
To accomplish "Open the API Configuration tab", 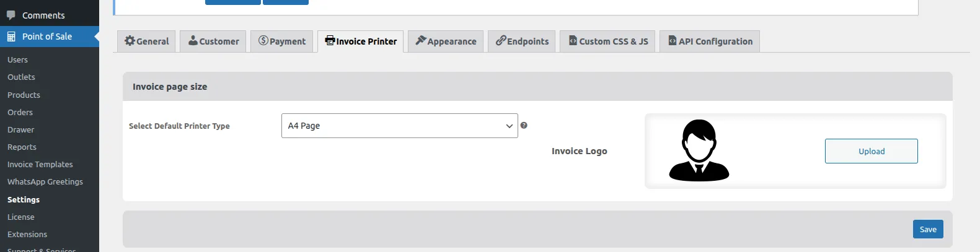I will tap(709, 41).
